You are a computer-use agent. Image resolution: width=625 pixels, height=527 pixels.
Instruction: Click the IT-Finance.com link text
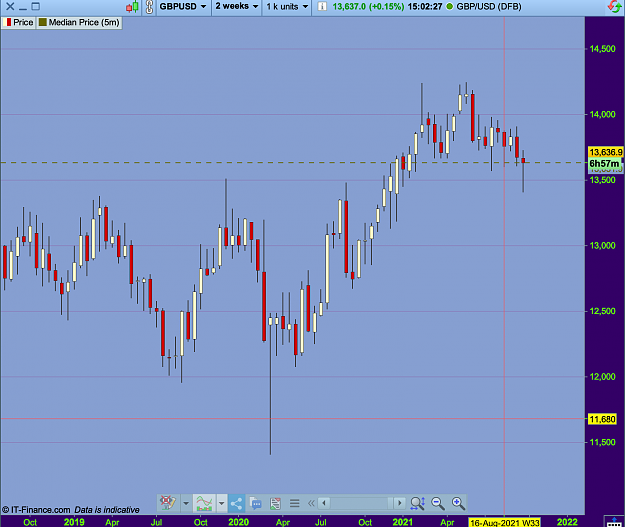tap(40, 510)
